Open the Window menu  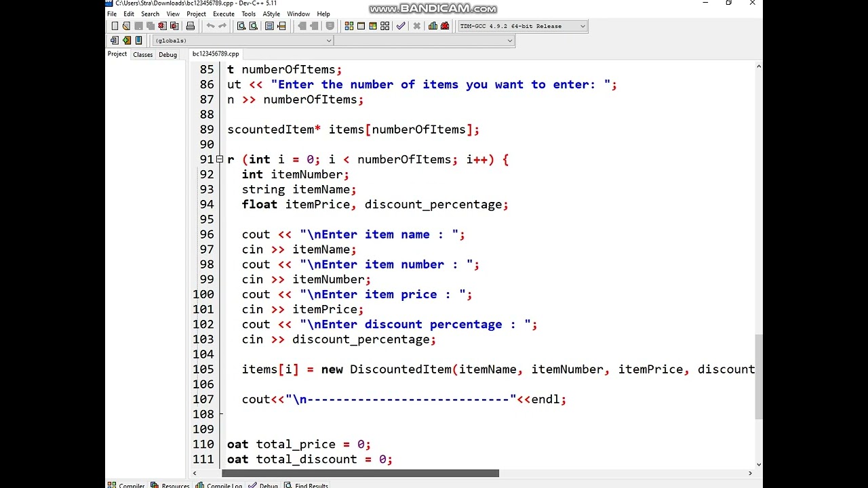pyautogui.click(x=298, y=14)
